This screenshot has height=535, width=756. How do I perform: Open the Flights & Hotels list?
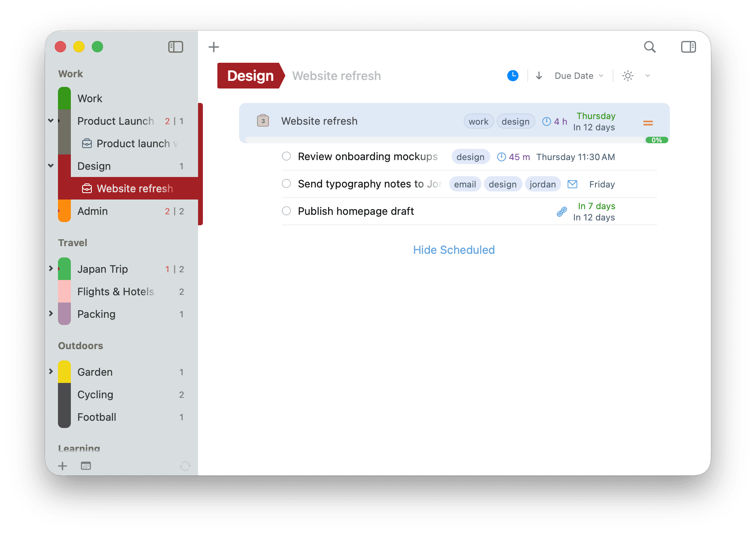tap(128, 292)
